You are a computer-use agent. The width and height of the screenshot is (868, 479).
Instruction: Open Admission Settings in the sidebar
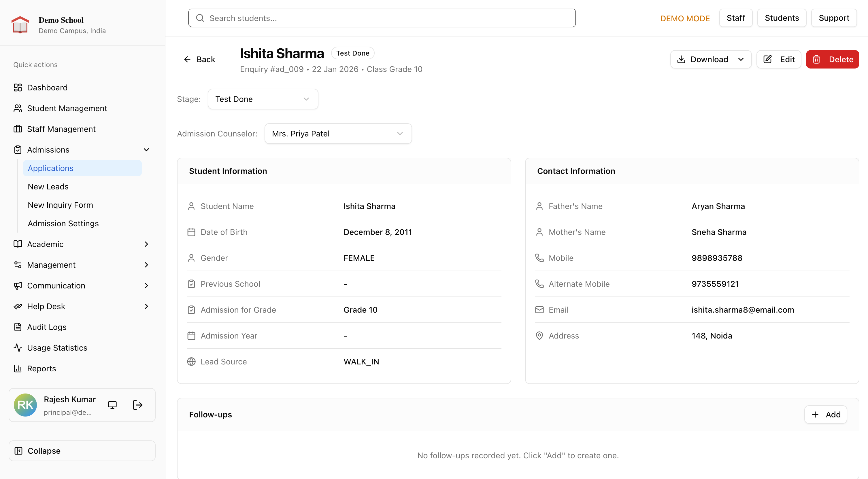(x=63, y=223)
